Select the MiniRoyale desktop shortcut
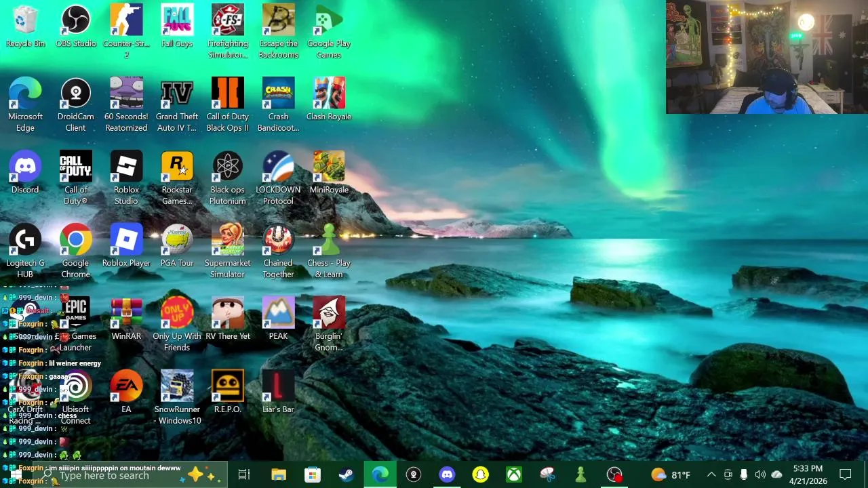The height and width of the screenshot is (488, 868). point(329,174)
